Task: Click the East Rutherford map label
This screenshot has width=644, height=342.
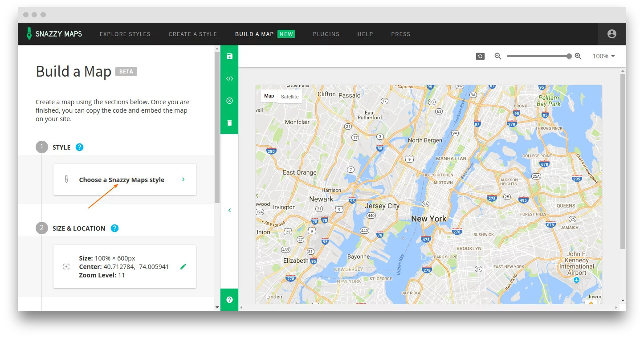Action: [x=370, y=115]
